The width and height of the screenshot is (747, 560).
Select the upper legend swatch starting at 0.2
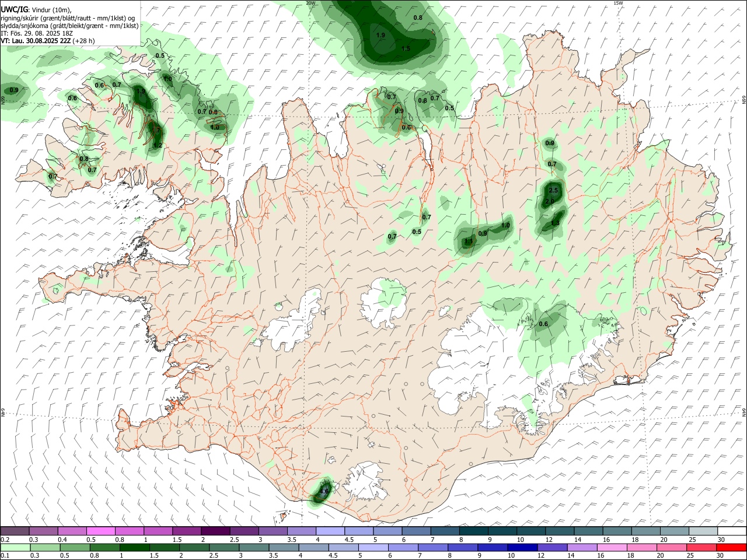[x=15, y=531]
